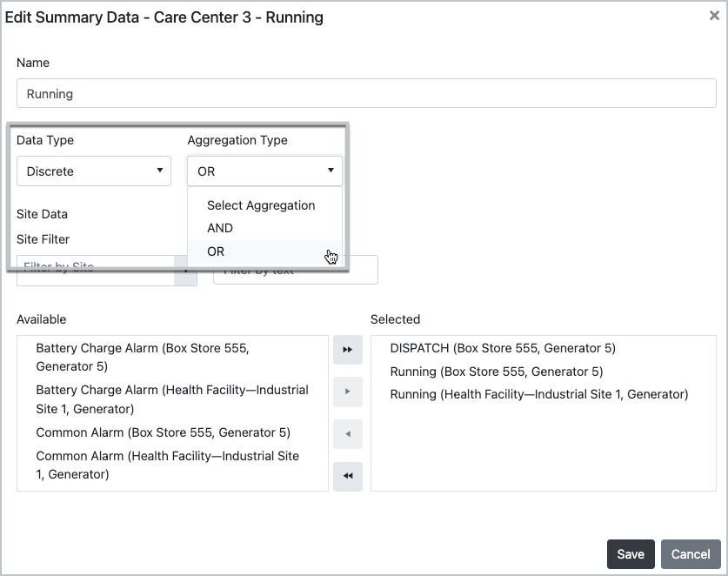
Task: Select Common Alarm for Health Facility site
Action: 167,465
